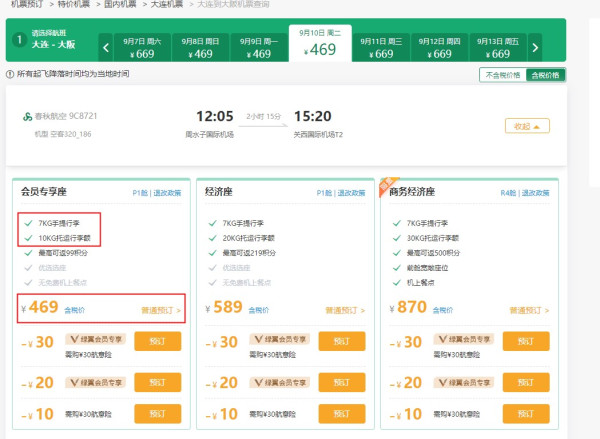Open 国内机票 breadcrumb link
The width and height of the screenshot is (600, 439).
(x=121, y=4)
